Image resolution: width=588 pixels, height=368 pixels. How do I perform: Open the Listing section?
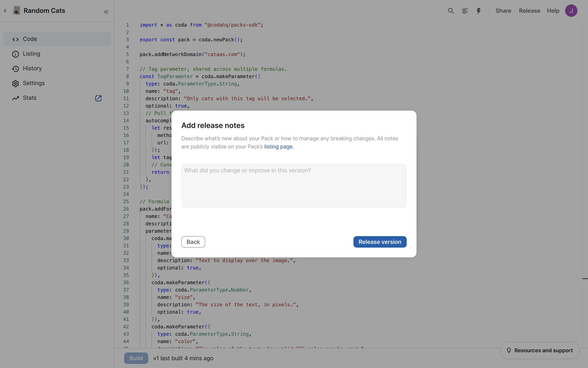(31, 54)
